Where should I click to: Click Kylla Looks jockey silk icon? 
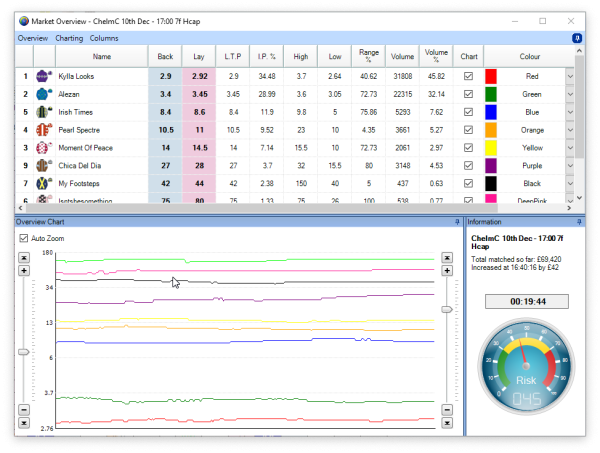click(43, 76)
